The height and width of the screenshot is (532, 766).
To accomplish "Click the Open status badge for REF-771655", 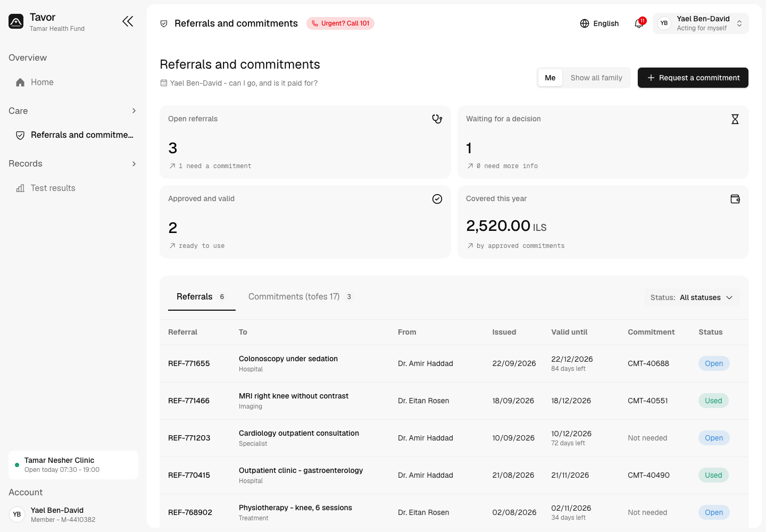I will coord(714,364).
